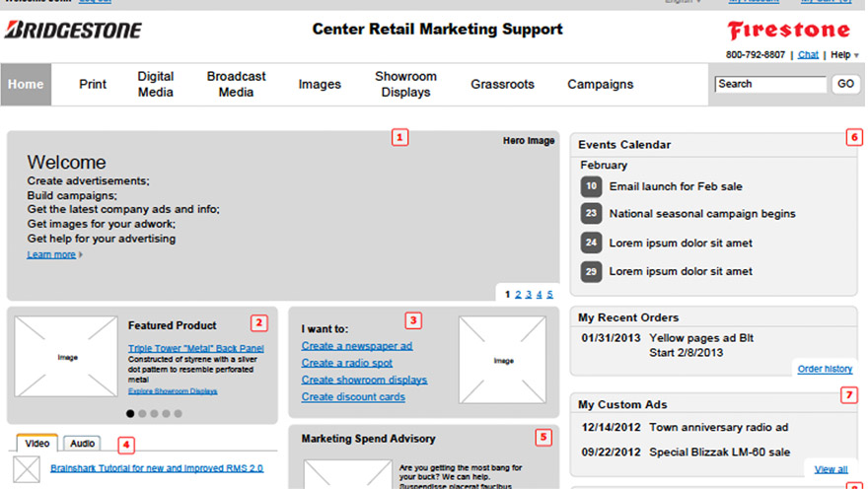Click the Bridgestone logo
Screen dimensions: 868x489
pos(73,30)
